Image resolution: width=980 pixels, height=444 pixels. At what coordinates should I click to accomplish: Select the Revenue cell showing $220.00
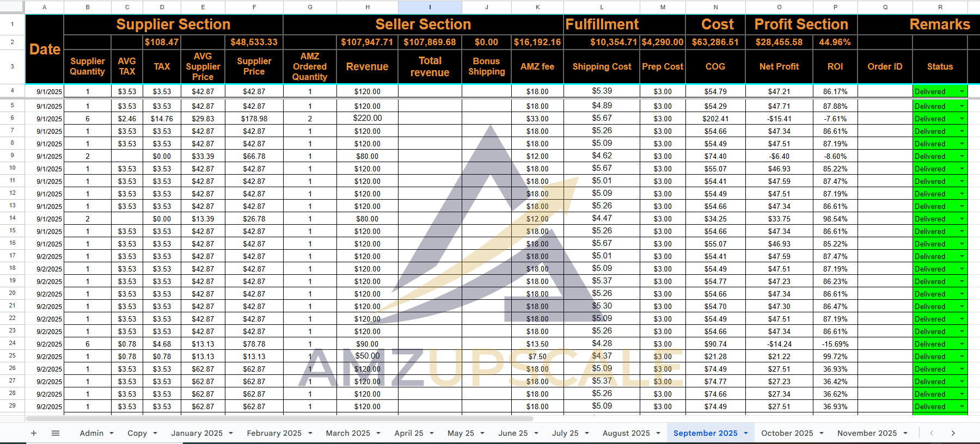[x=367, y=118]
